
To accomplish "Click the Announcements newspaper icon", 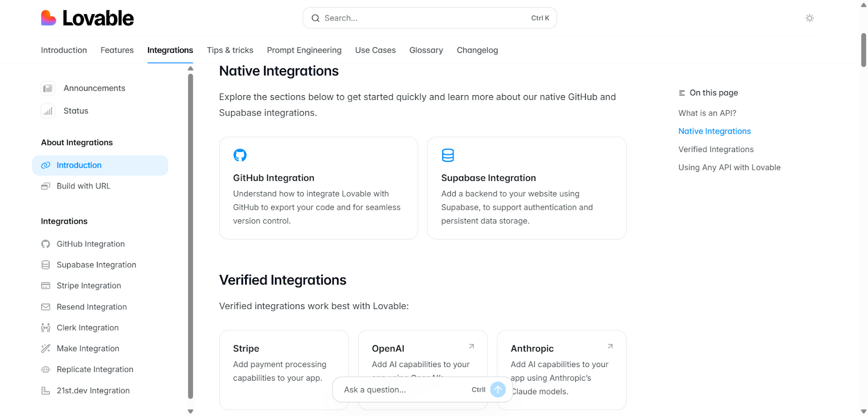I will (x=48, y=88).
